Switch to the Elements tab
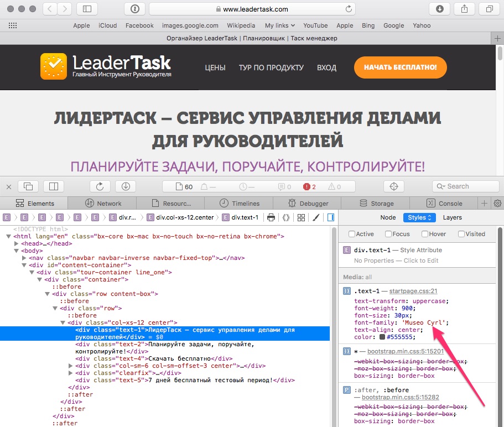The image size is (504, 427). 34,204
